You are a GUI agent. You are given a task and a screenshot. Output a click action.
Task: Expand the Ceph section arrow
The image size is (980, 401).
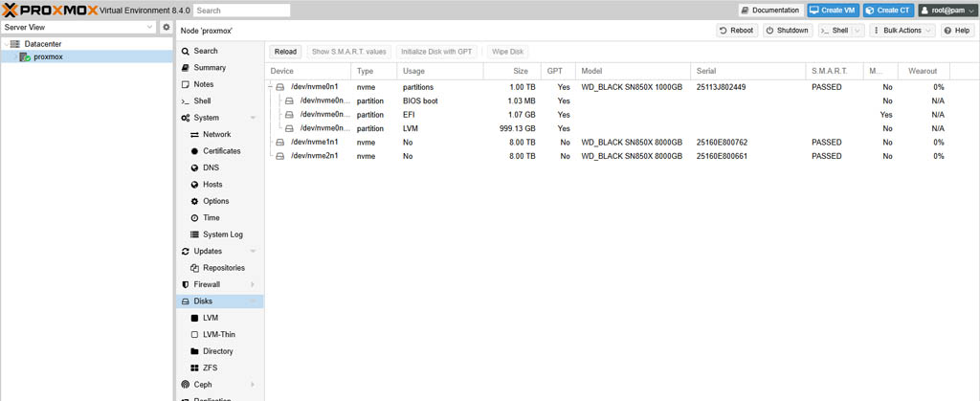tap(253, 385)
